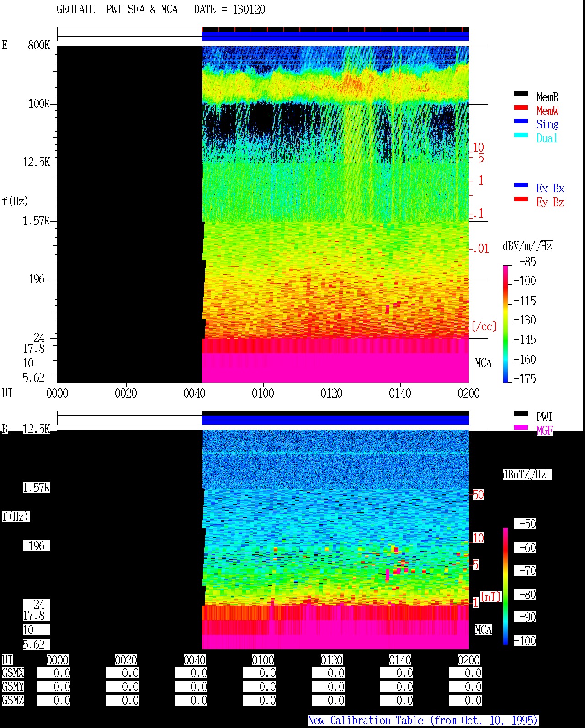Click the black PWI legend swatch
Screen dimensions: 585x728
point(521,414)
